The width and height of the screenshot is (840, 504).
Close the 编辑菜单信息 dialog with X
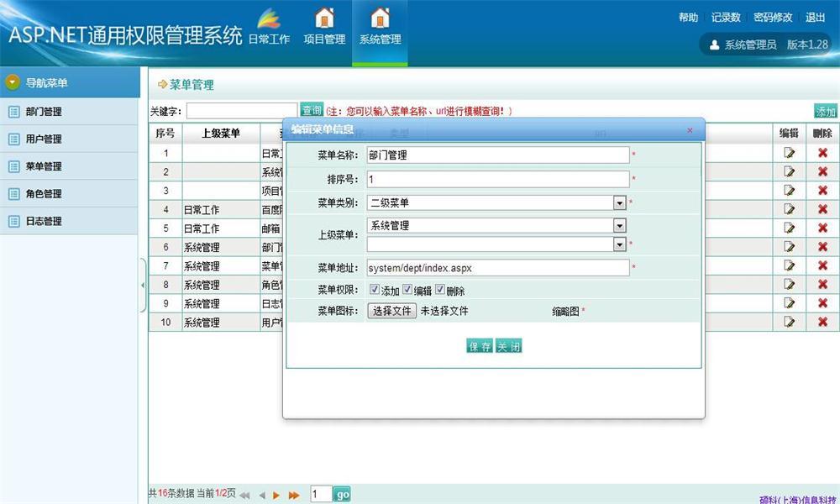[x=690, y=130]
